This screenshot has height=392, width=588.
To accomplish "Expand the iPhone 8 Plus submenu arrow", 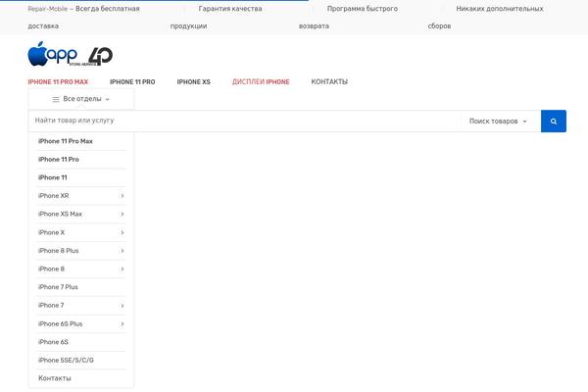I will point(122,251).
